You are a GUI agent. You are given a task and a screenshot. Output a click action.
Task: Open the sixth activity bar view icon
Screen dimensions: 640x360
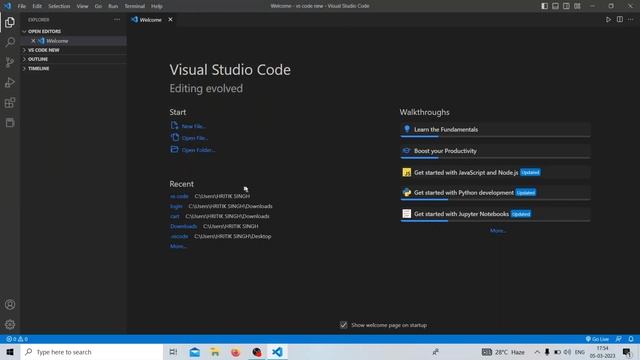click(x=10, y=122)
